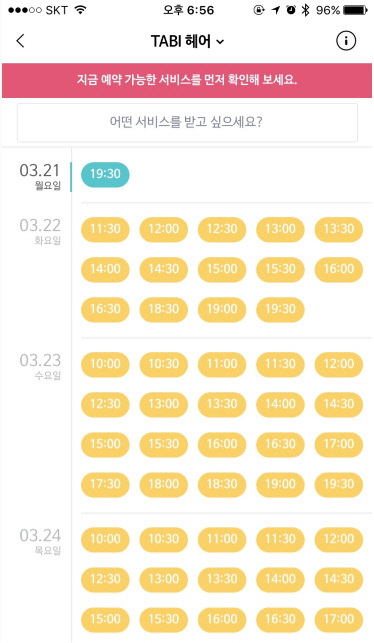Pick the 10:00 slot on Wednesday 03.23
The width and height of the screenshot is (374, 643).
105,365
